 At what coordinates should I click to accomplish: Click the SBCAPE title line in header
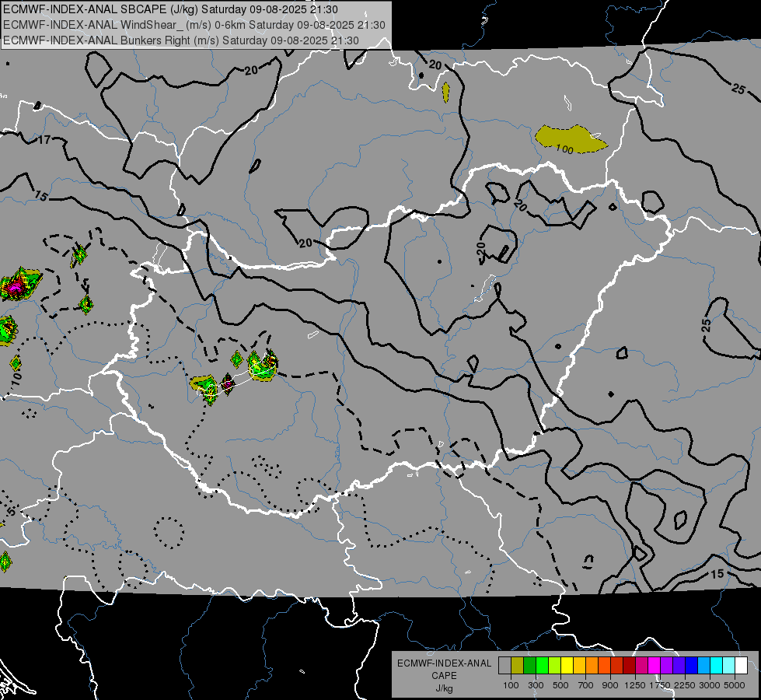[x=170, y=9]
